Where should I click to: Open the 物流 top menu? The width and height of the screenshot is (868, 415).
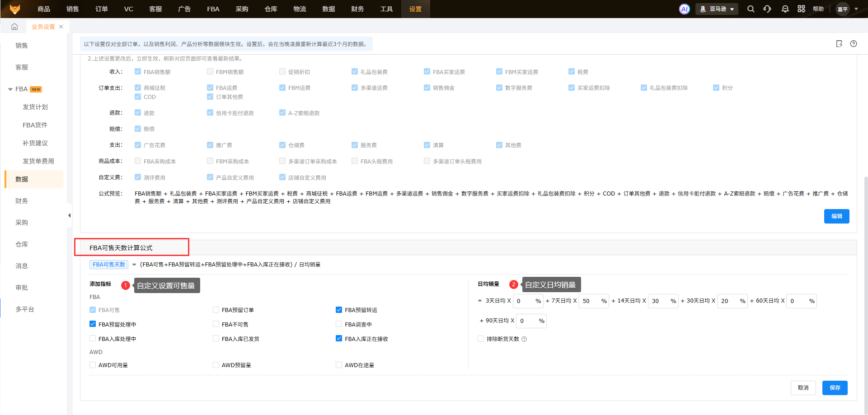(300, 9)
